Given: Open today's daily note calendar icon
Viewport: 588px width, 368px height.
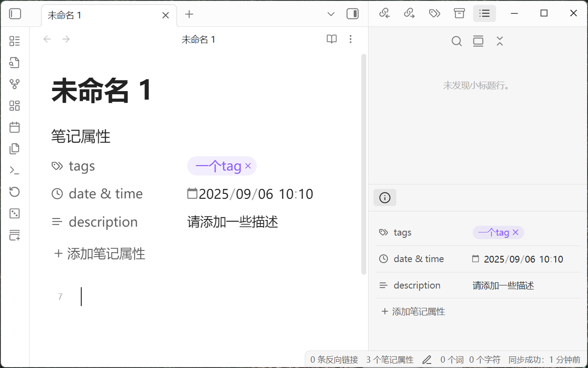Looking at the screenshot, I should pyautogui.click(x=15, y=127).
